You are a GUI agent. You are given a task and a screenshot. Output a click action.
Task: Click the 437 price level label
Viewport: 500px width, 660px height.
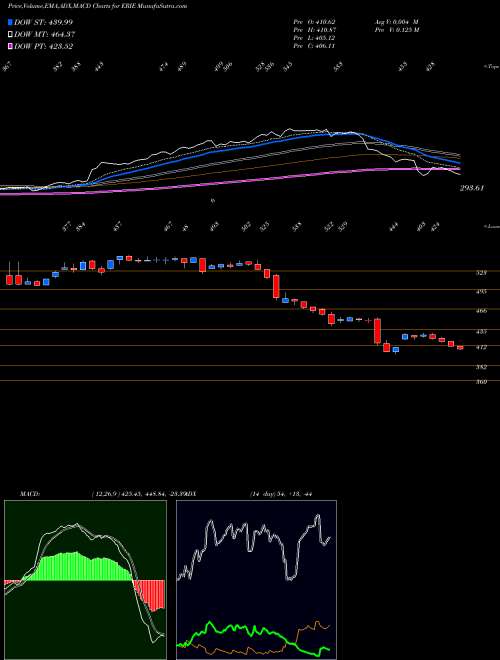481,332
